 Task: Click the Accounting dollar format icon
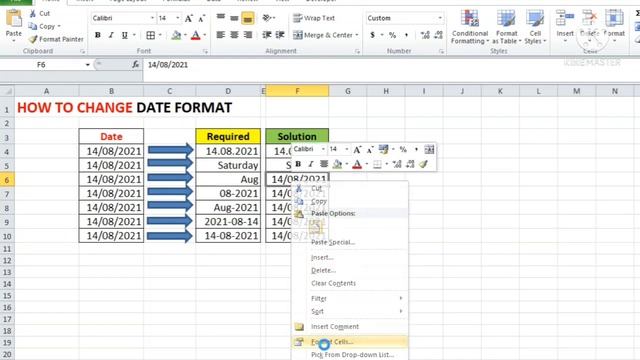click(x=372, y=35)
